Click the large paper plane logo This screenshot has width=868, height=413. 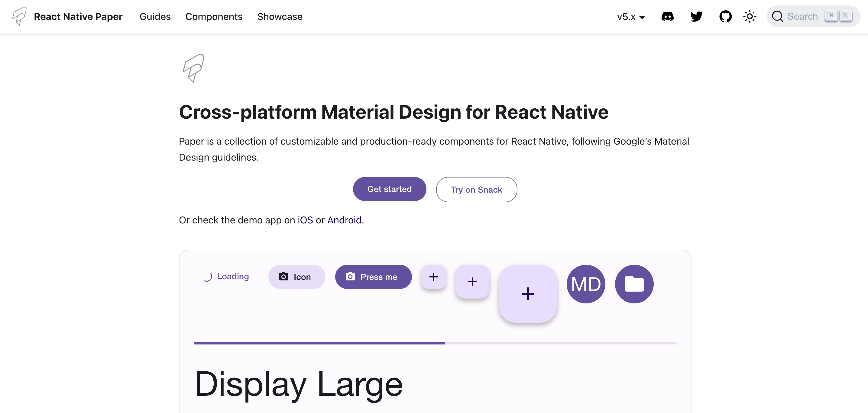click(193, 68)
